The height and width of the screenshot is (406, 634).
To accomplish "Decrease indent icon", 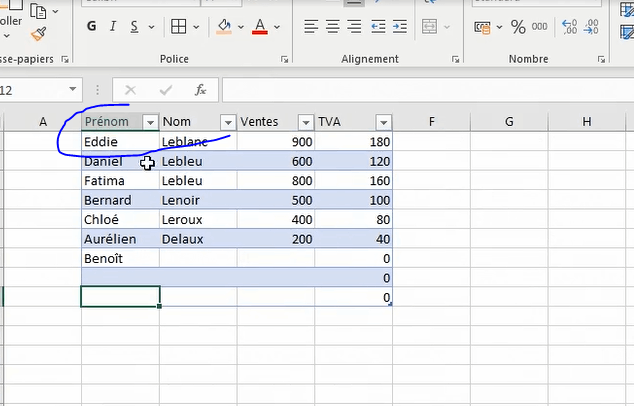I will pos(378,27).
